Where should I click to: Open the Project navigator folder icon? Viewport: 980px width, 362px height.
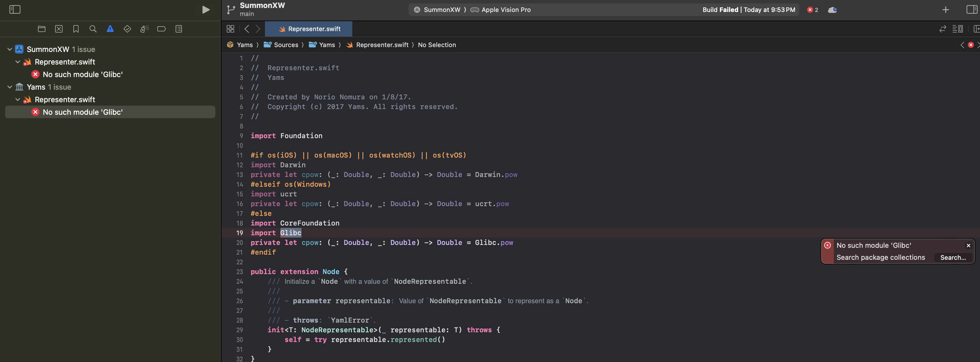pos(41,29)
